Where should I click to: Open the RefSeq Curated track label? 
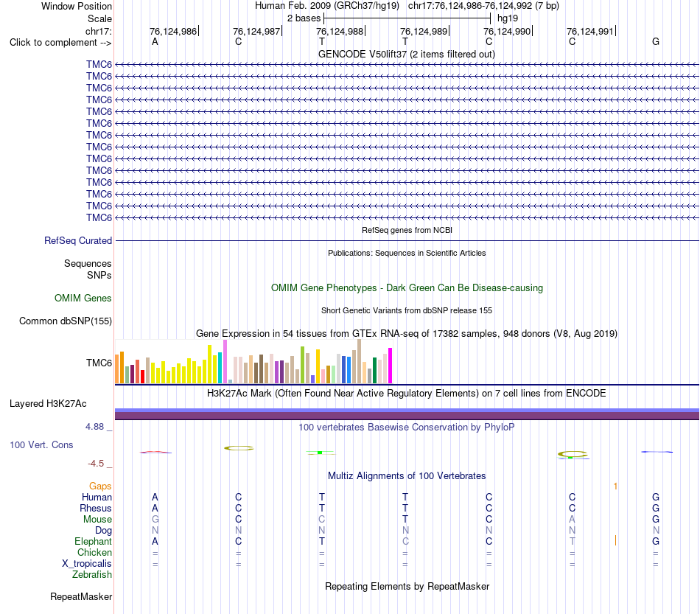[77, 241]
